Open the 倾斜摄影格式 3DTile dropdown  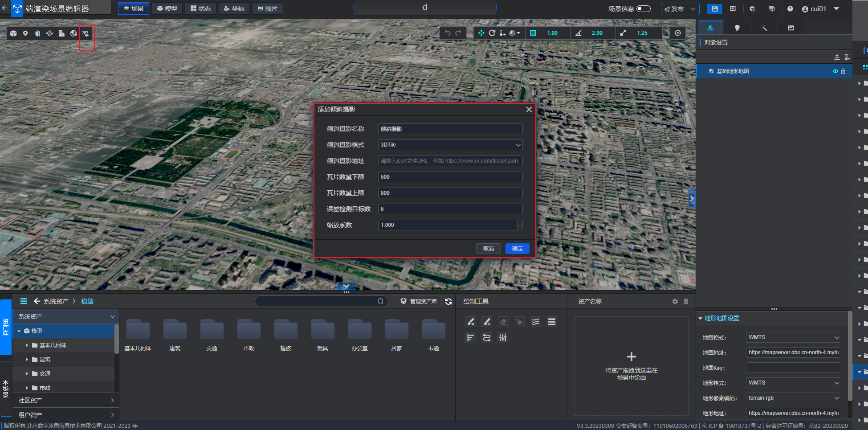click(x=450, y=145)
